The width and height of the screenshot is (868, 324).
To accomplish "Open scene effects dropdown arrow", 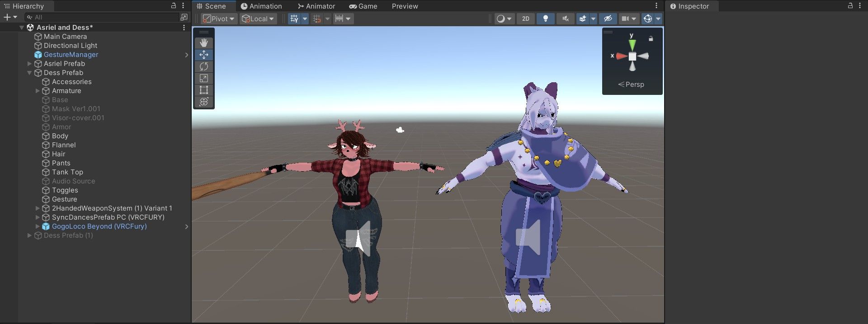I will tap(593, 19).
